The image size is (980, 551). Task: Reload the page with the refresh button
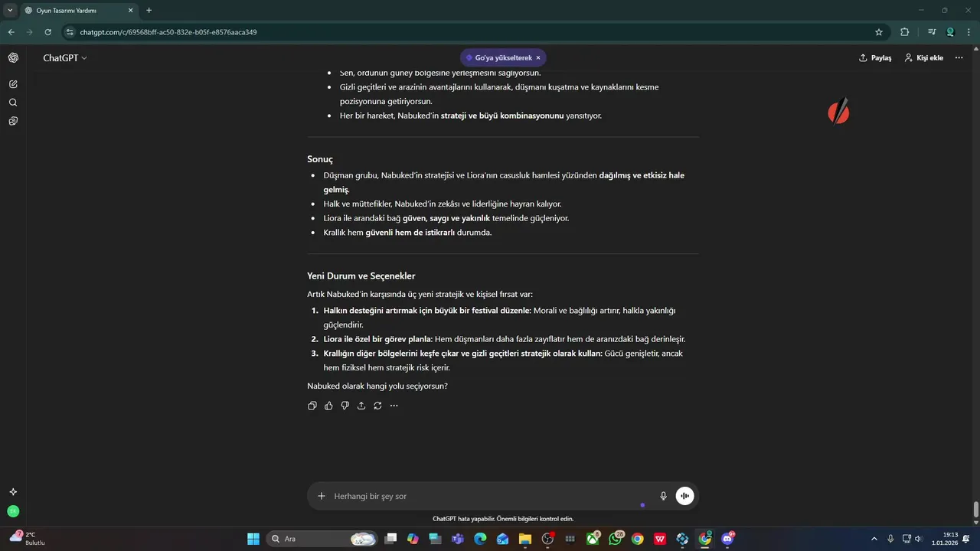click(47, 32)
